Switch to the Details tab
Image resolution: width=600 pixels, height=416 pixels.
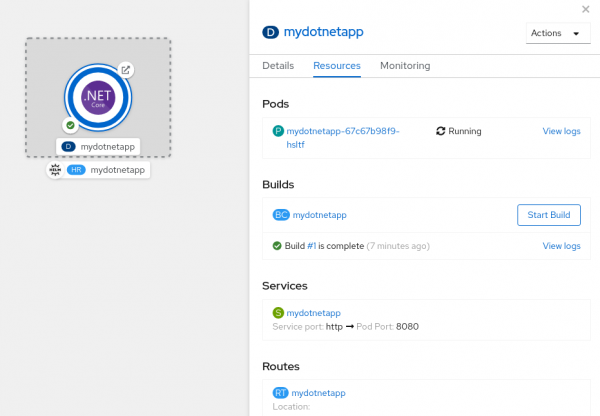point(278,66)
